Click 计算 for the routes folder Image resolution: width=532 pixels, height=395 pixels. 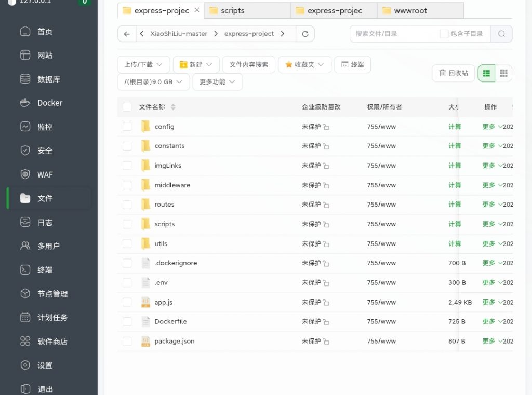click(x=455, y=205)
